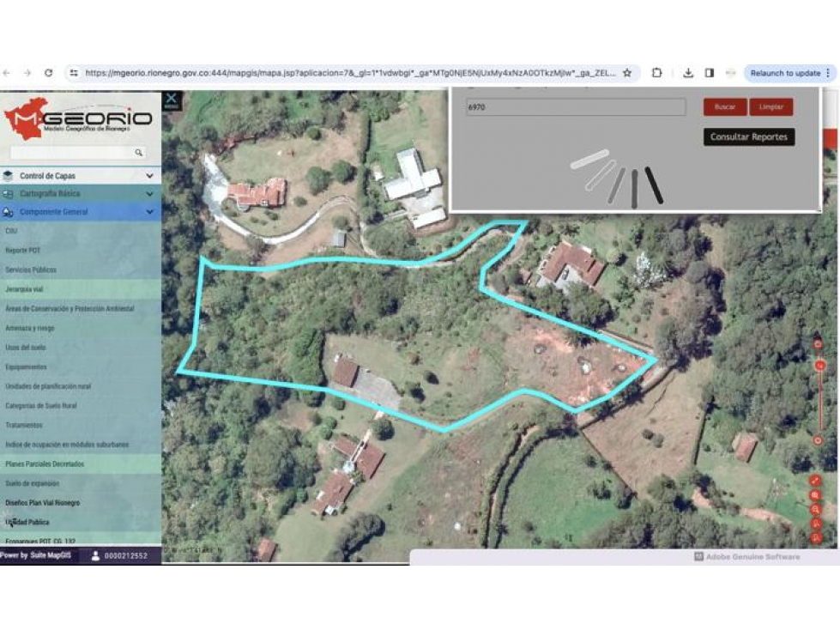Collapse Componente General chevron
This screenshot has height=630, width=840.
pos(149,212)
